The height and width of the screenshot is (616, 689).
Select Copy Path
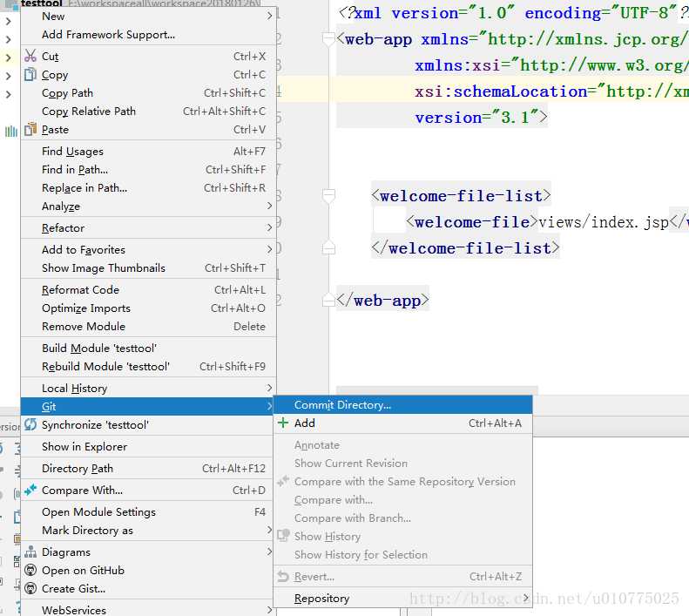[148, 92]
